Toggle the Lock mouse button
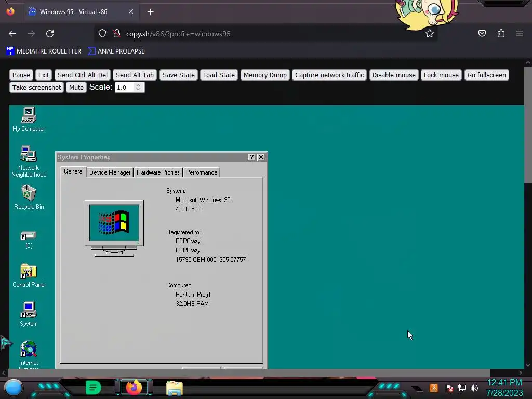The height and width of the screenshot is (399, 532). click(441, 75)
